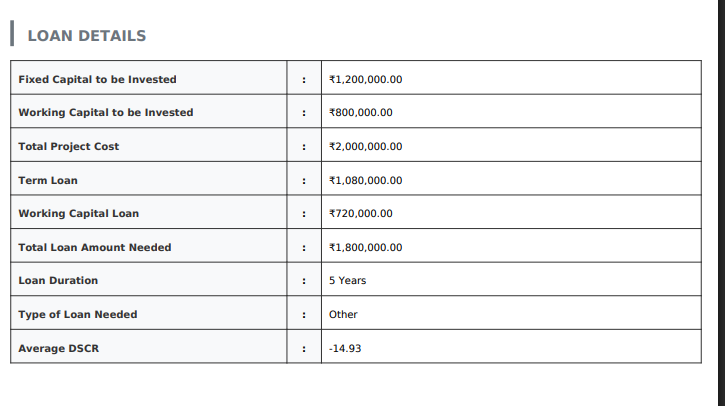Screen dimensions: 725x406
Task: Click the ₹1,800,000.00 total loan value
Action: point(365,248)
